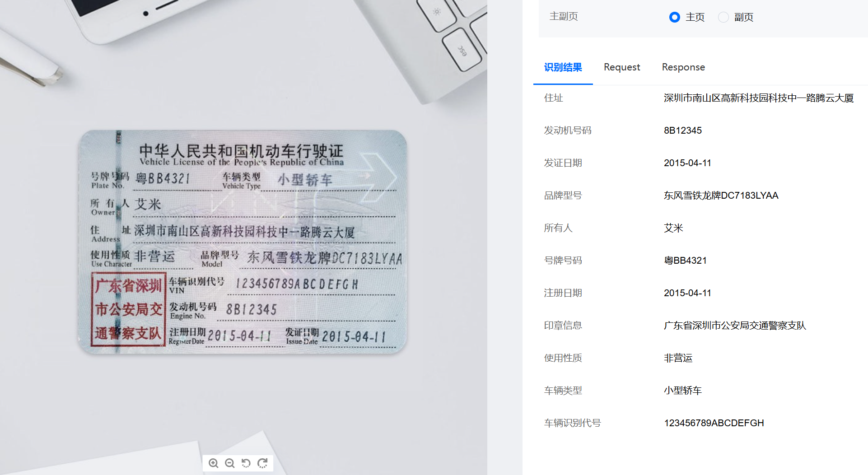Viewport: 868px width, 475px height.
Task: Click the 注册日期 value 2015-04-11
Action: [687, 293]
